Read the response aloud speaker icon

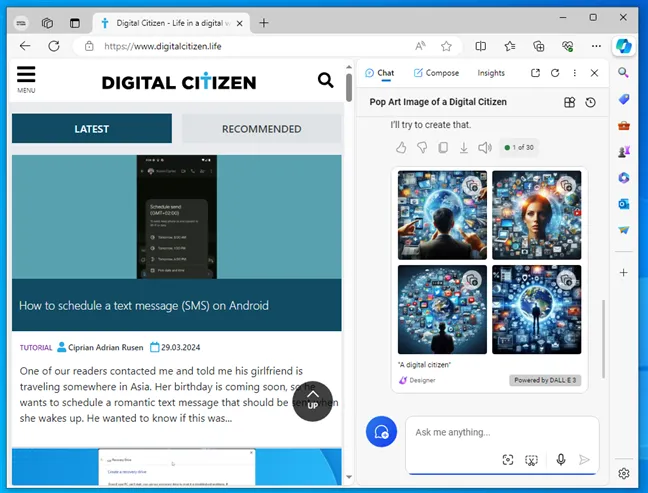485,148
